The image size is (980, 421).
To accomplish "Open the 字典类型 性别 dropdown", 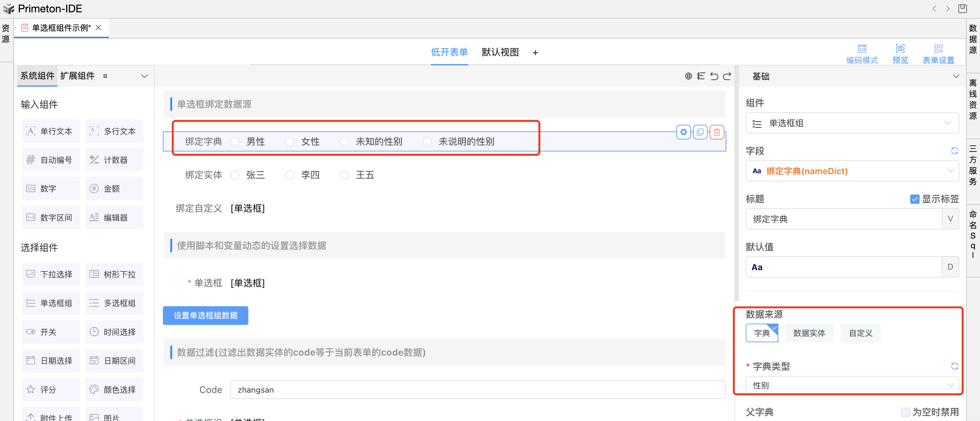I will pyautogui.click(x=852, y=385).
